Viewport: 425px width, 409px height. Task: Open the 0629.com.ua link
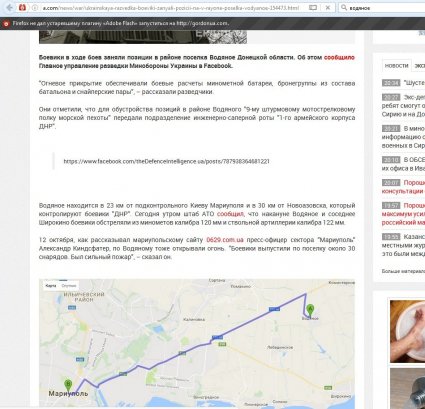pos(225,240)
